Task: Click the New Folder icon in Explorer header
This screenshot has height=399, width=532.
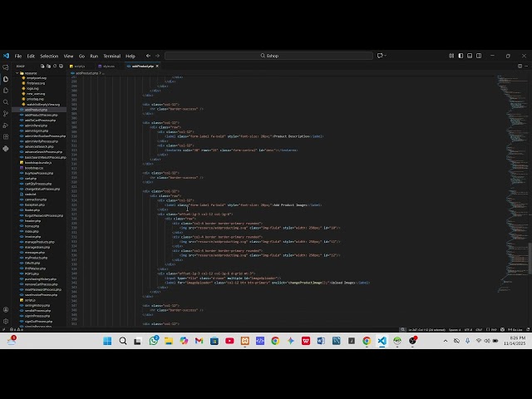Action: pos(48,66)
